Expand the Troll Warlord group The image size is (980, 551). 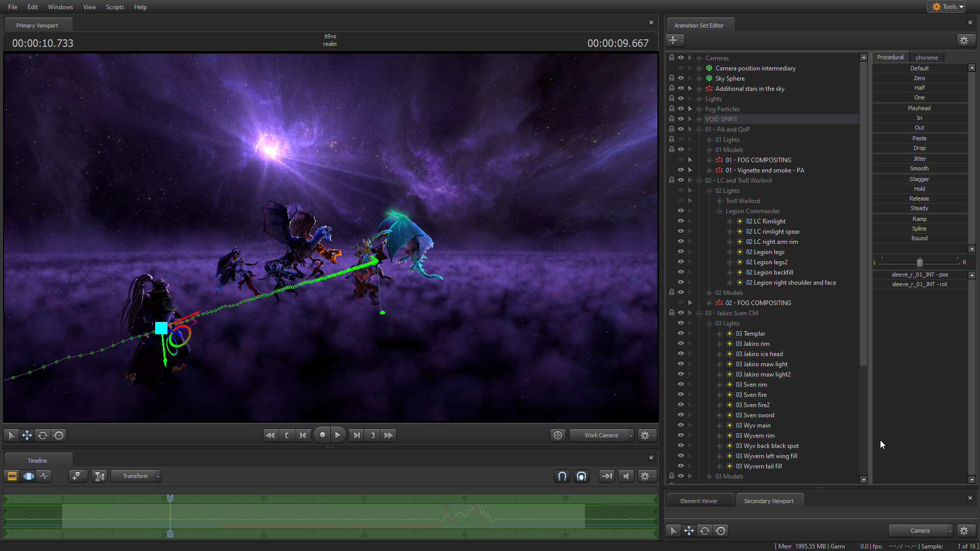click(720, 201)
